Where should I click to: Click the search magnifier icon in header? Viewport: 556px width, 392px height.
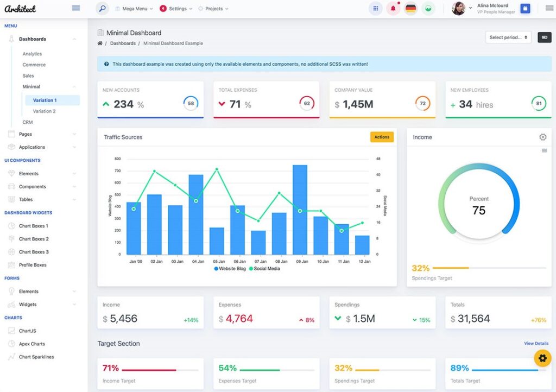(x=102, y=9)
